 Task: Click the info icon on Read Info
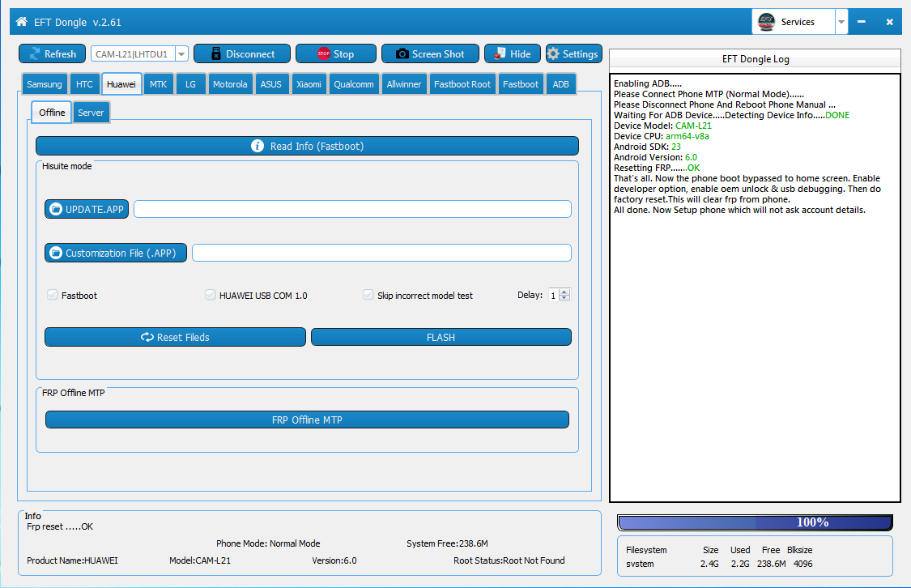(x=258, y=146)
